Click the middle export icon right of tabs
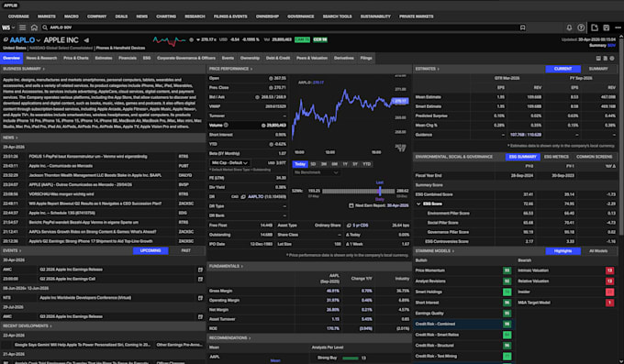 [x=606, y=58]
